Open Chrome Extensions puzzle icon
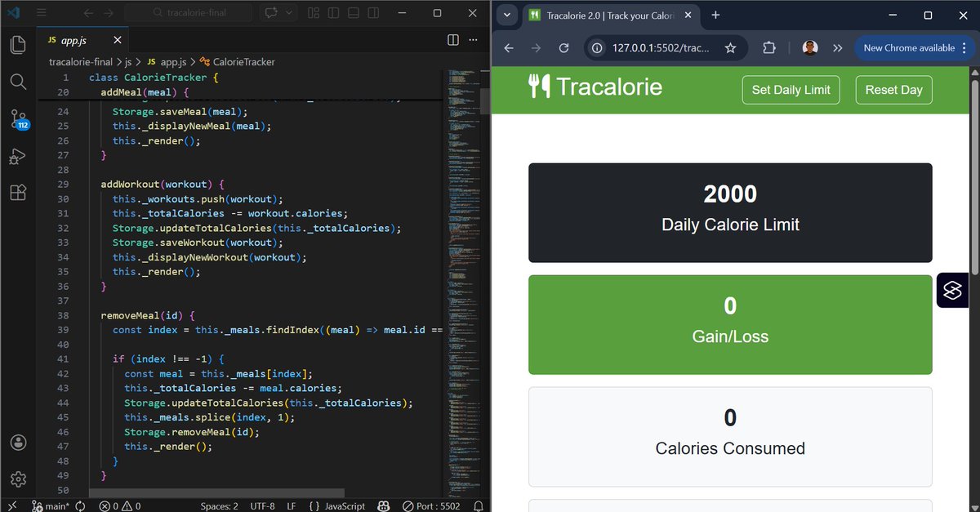The width and height of the screenshot is (980, 512). pyautogui.click(x=769, y=48)
